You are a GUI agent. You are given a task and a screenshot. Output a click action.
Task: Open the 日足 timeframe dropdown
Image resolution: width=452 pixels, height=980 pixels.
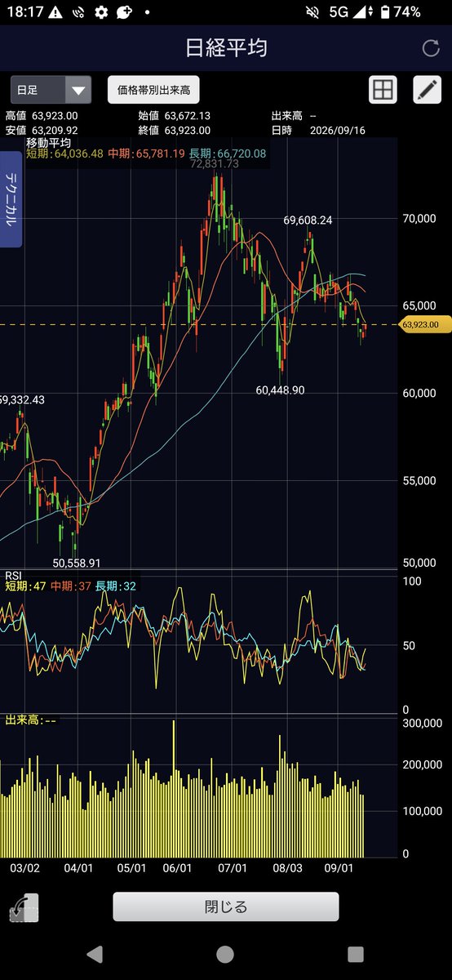[x=51, y=90]
